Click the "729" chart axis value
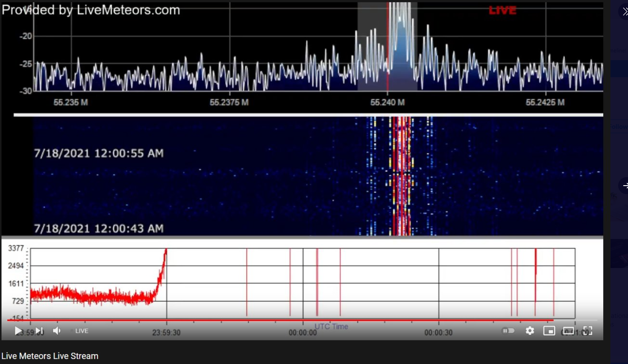The height and width of the screenshot is (364, 628). pos(18,301)
